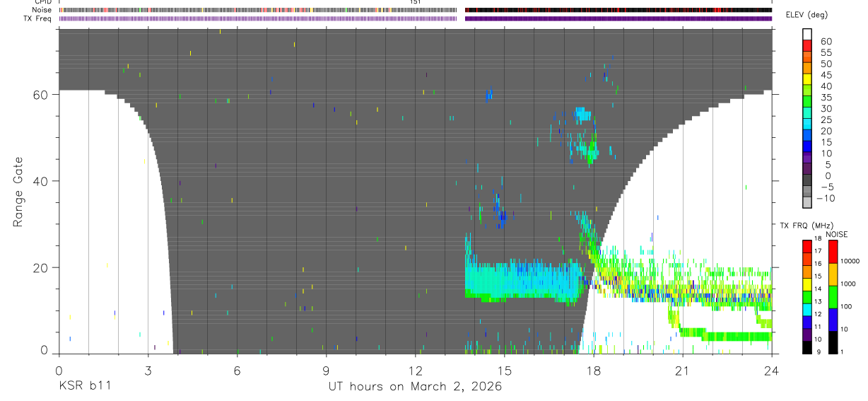Click the cyan 12–13 MHz segment of TX FRQ bar

point(807,308)
